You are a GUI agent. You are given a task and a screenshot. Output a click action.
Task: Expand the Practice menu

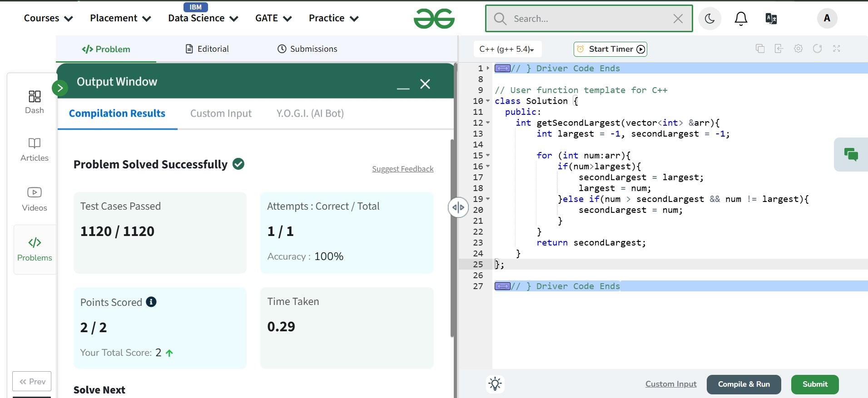pos(334,18)
